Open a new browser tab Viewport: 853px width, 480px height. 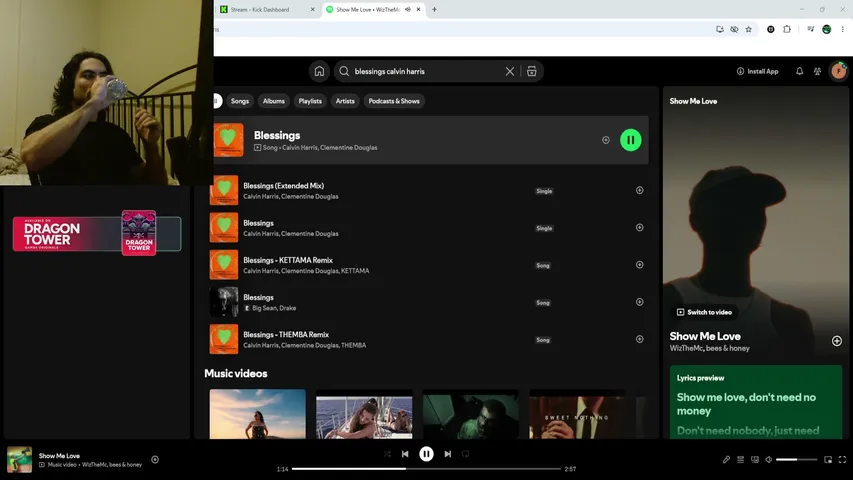(x=434, y=9)
